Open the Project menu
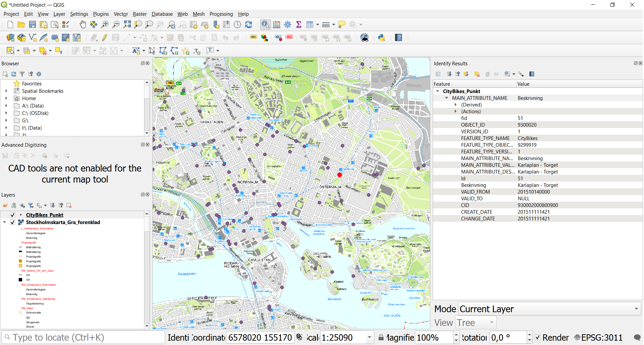The image size is (644, 345). pyautogui.click(x=11, y=14)
